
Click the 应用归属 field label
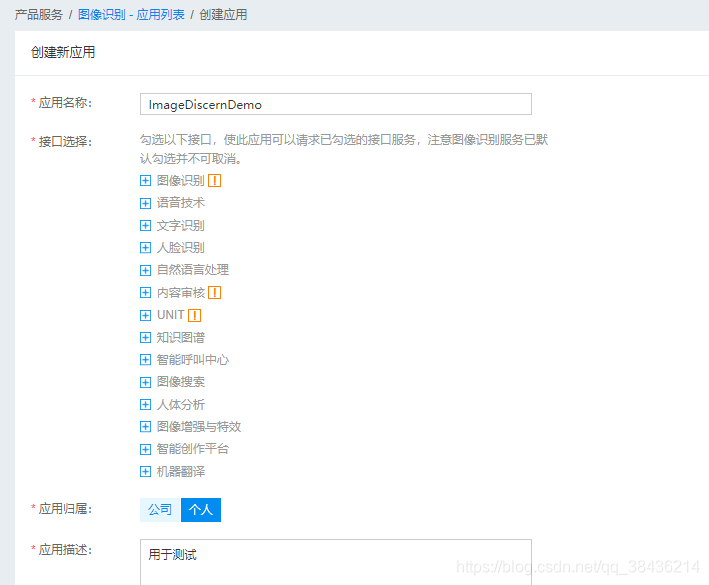pos(65,509)
